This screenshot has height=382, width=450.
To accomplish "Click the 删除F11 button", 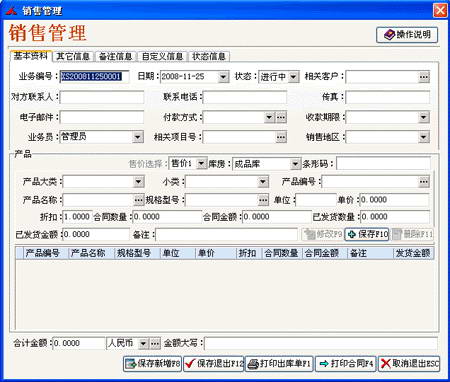I will 412,234.
